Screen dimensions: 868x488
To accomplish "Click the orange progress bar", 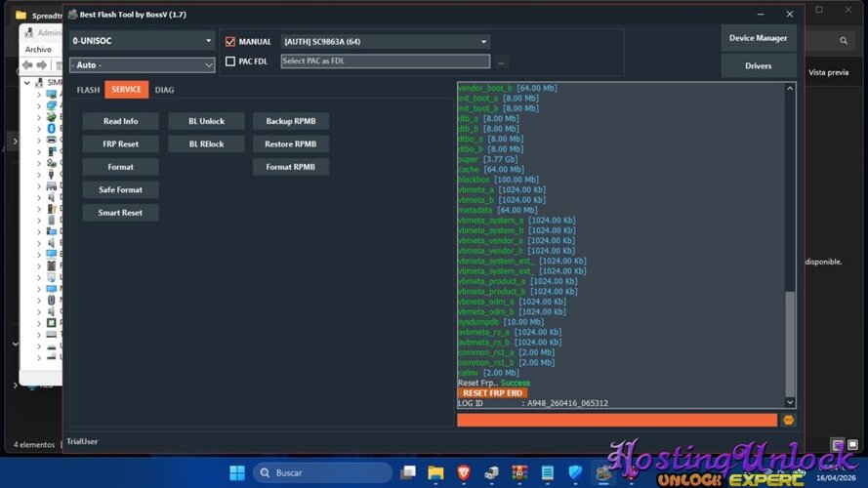I will click(617, 421).
